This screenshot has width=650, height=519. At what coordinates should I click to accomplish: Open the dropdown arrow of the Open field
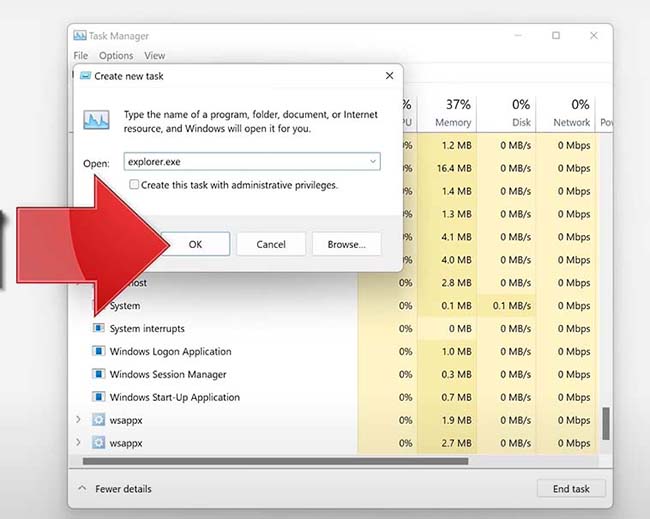[x=373, y=161]
